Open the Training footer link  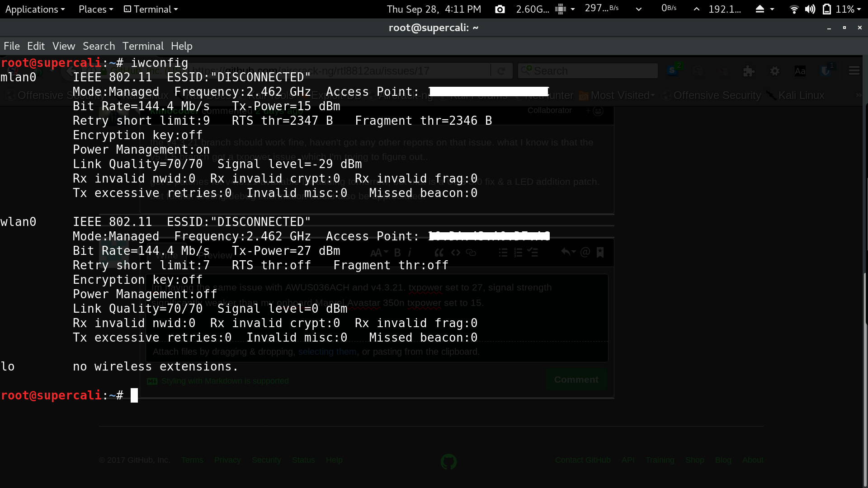coord(660,460)
